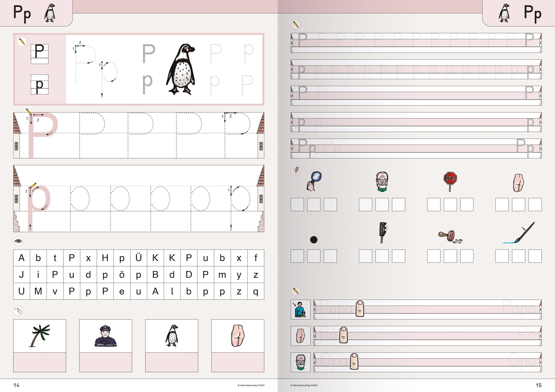Click the palm tree picture card
The width and height of the screenshot is (555, 392).
(40, 336)
